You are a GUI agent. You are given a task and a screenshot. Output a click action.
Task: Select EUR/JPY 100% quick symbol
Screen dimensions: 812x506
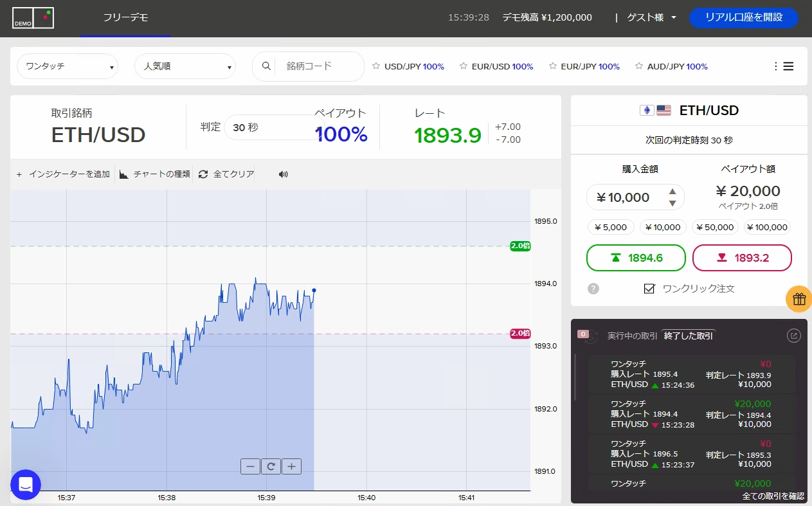[590, 66]
